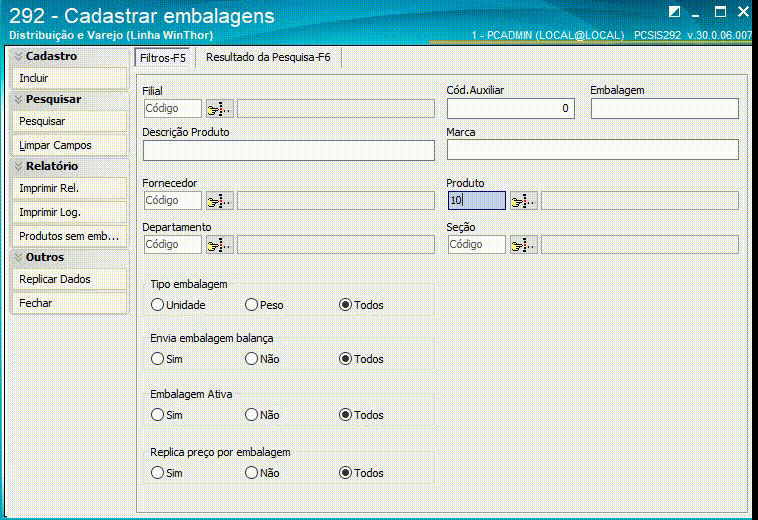Viewport: 758px width, 520px height.
Task: Focus the Cód.Auxiliar field
Action: 510,108
